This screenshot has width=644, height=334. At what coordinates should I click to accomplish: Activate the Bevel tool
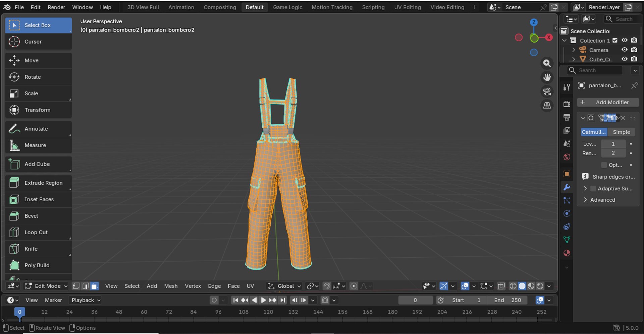point(39,216)
